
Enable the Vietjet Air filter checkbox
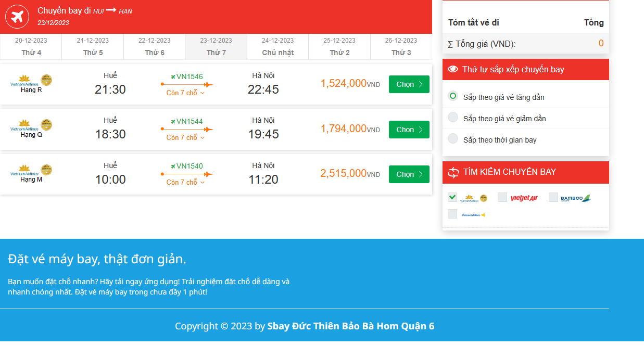pos(502,197)
